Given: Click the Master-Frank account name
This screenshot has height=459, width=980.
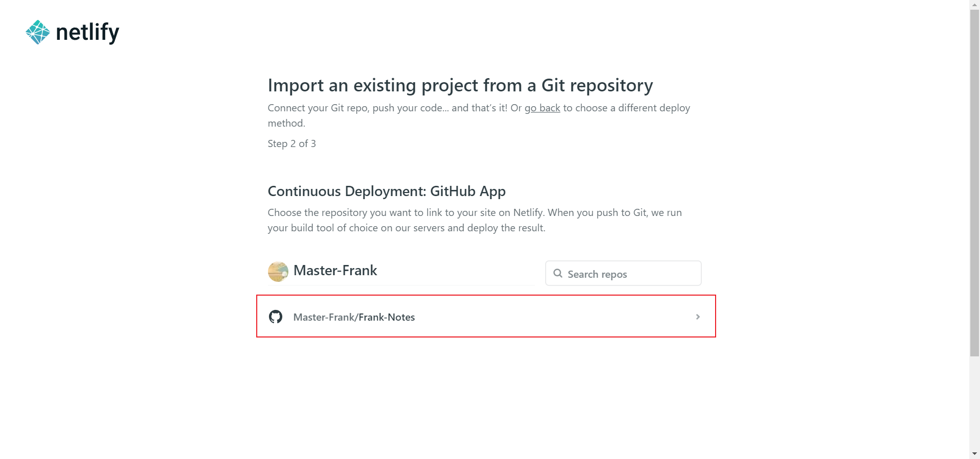Looking at the screenshot, I should [x=335, y=271].
